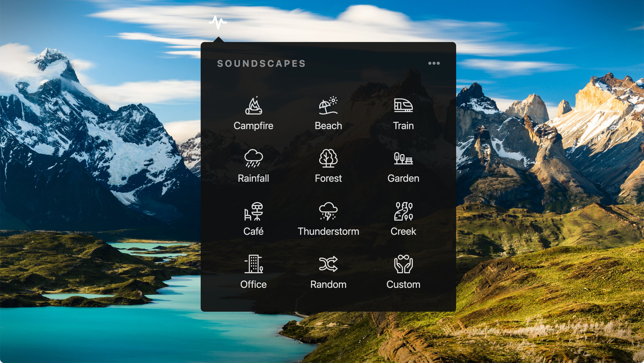Click the Forest label

pyautogui.click(x=328, y=178)
